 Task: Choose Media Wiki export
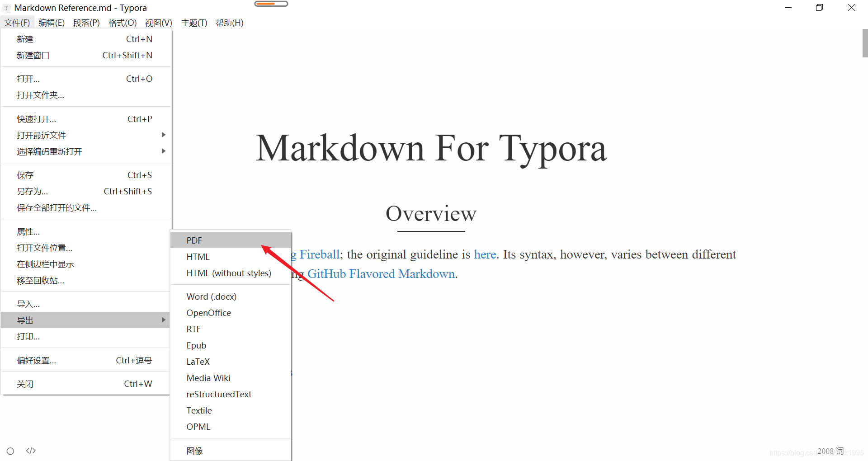(x=231, y=378)
